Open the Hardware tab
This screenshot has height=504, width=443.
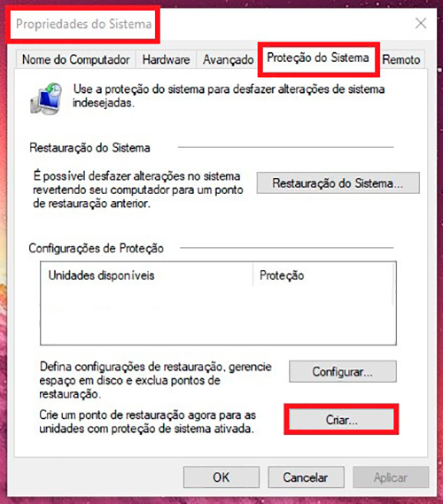pyautogui.click(x=166, y=59)
